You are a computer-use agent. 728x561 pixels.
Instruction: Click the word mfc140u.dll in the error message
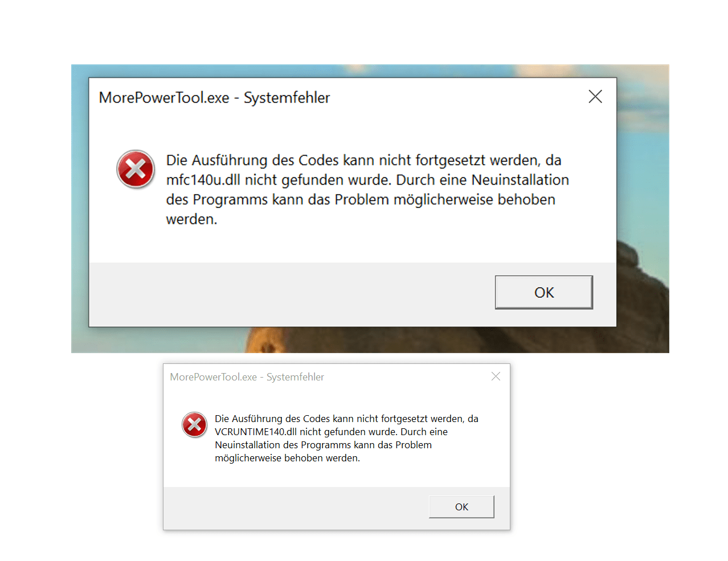(203, 180)
